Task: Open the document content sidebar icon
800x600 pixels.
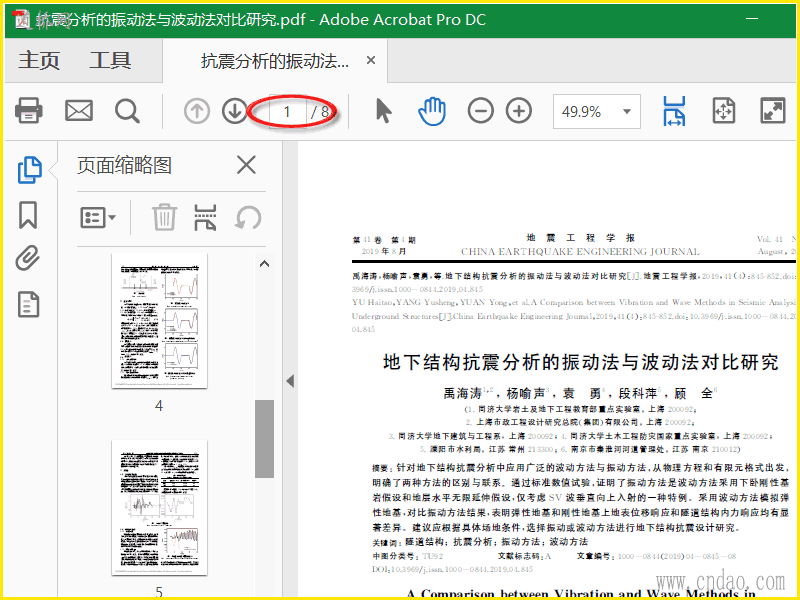Action: (28, 305)
